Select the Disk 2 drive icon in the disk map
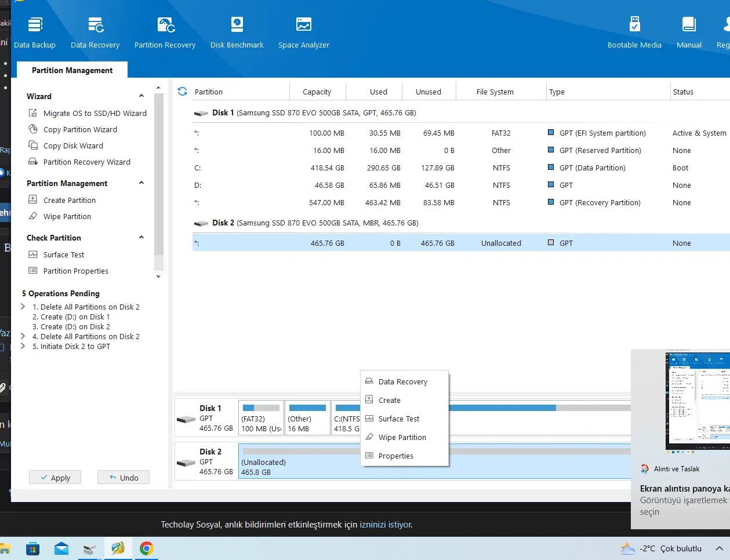 click(x=186, y=463)
